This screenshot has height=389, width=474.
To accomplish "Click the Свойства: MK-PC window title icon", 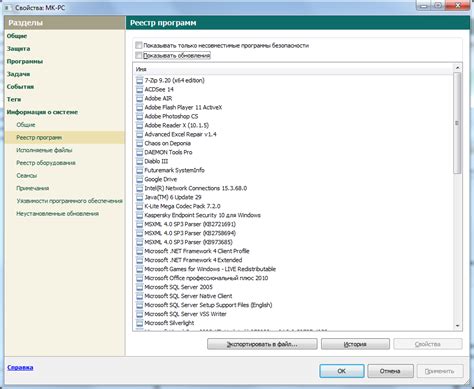I will click(7, 7).
